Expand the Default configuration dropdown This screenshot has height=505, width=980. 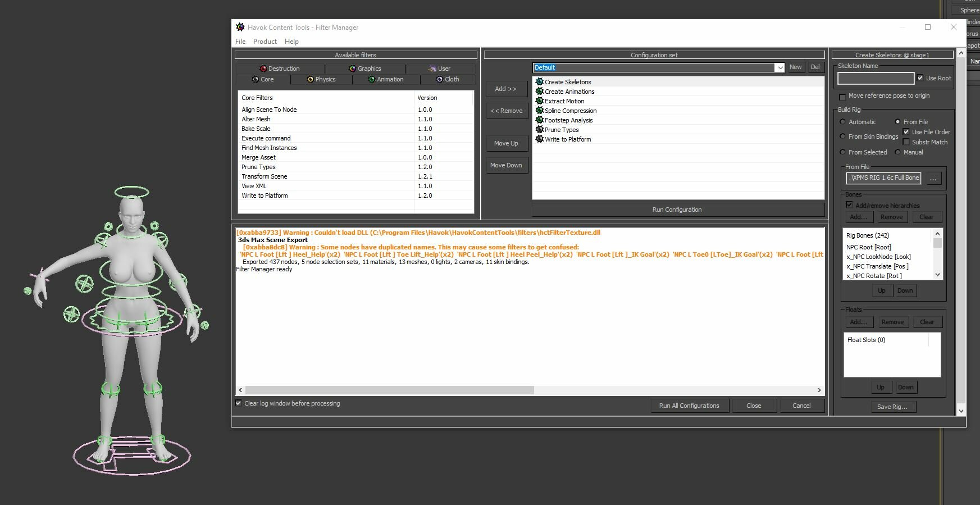click(x=780, y=67)
